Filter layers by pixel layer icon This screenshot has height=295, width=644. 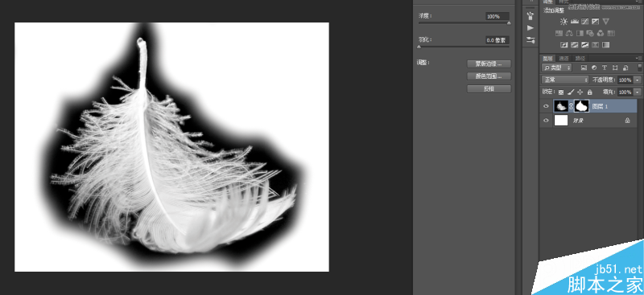(584, 68)
